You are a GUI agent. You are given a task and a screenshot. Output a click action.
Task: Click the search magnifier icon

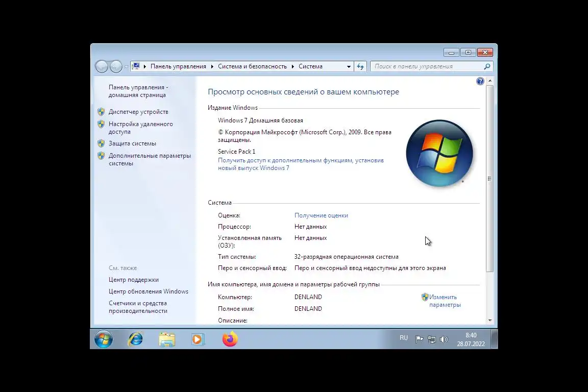click(x=487, y=66)
